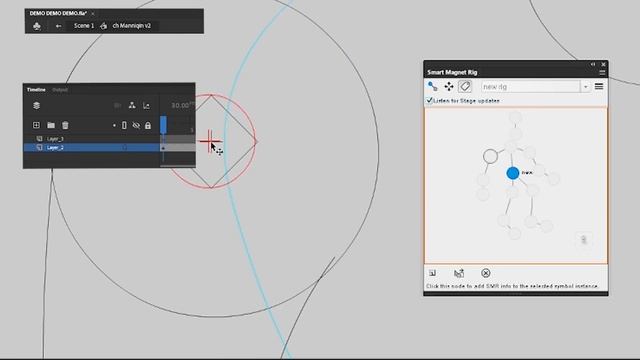Screen dimensions: 640x360
Task: Add a new layer in the timeline
Action: [x=36, y=125]
